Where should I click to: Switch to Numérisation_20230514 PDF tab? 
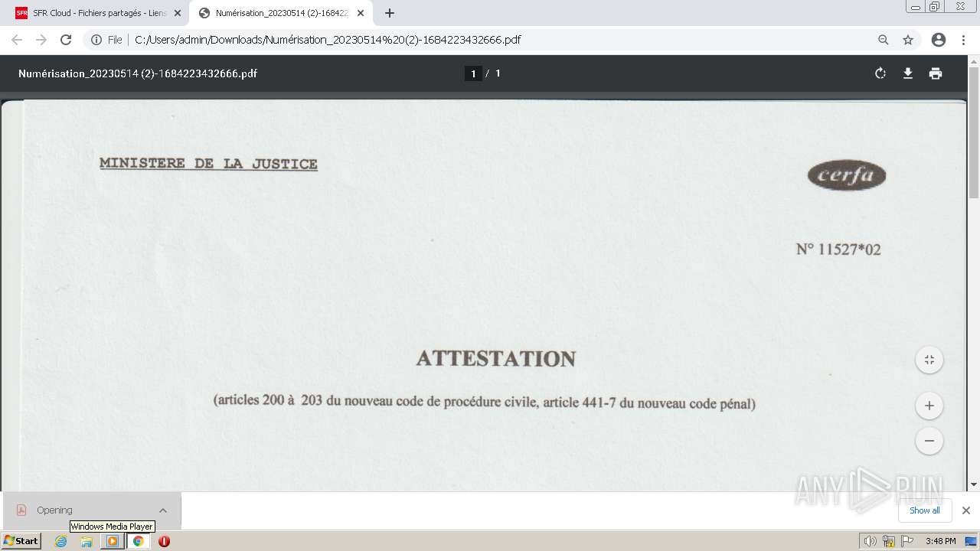pyautogui.click(x=281, y=13)
